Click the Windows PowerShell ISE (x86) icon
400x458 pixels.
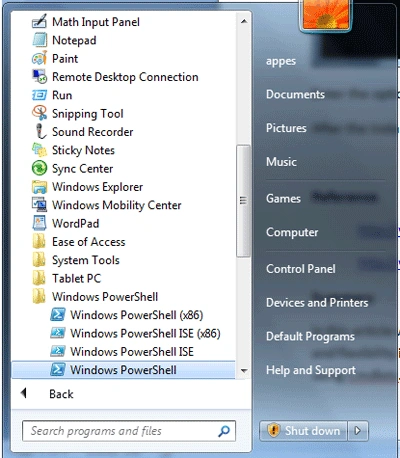click(x=57, y=333)
